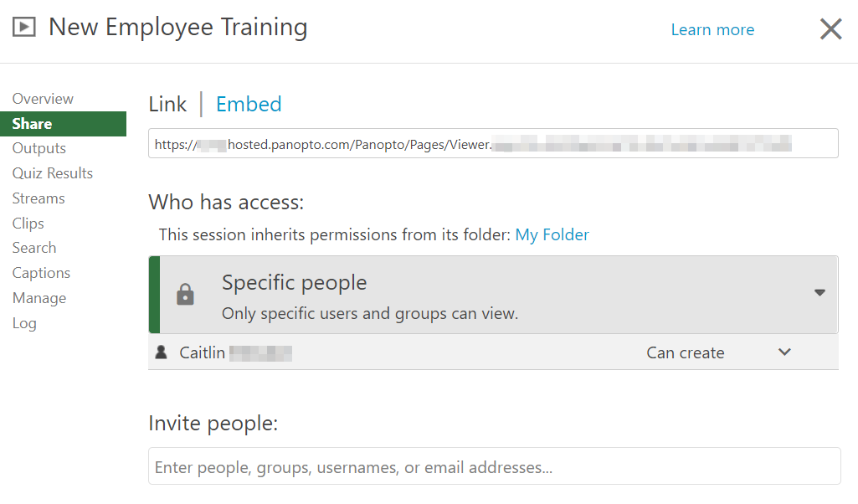Select the Share section in sidebar
The width and height of the screenshot is (858, 504).
pyautogui.click(x=32, y=124)
